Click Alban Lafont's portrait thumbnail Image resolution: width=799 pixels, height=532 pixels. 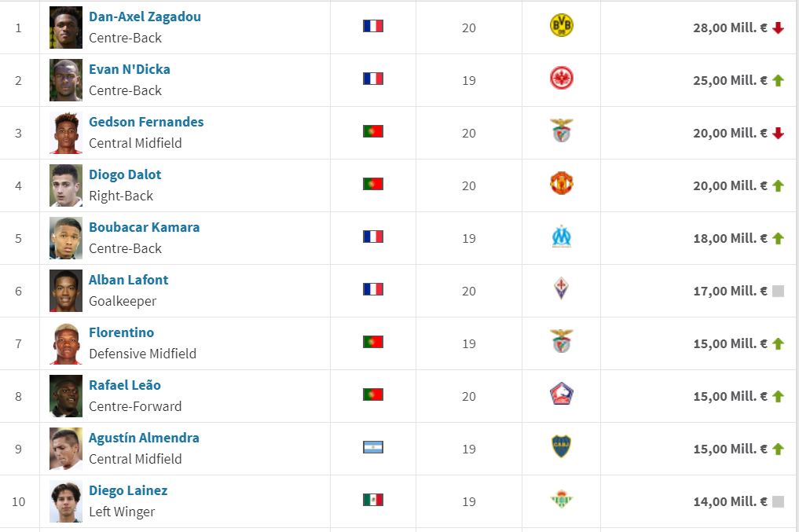(65, 290)
